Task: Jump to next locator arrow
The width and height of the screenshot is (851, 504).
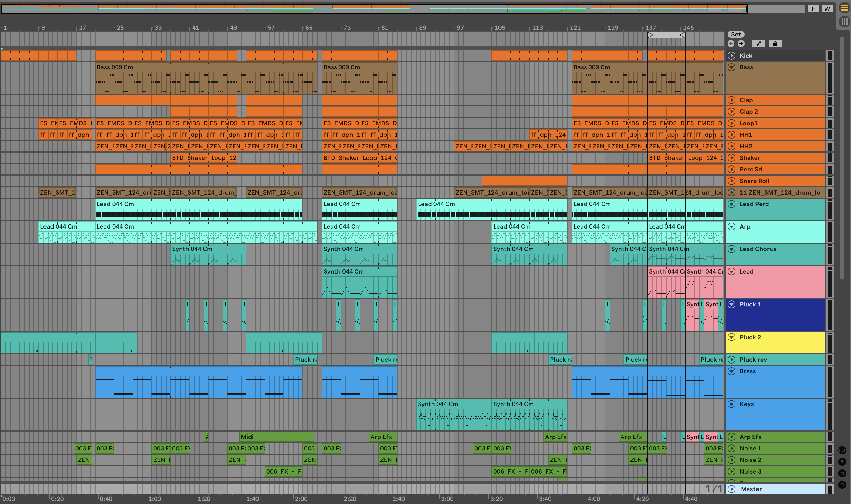Action: (x=741, y=43)
